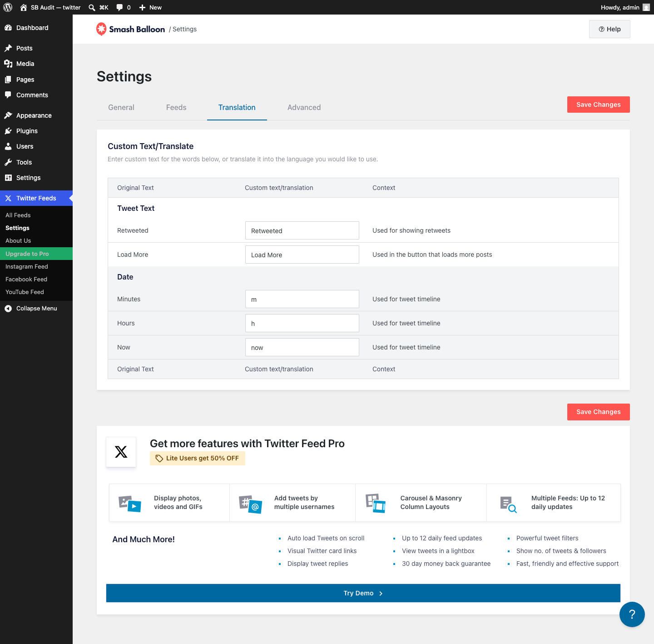This screenshot has height=644, width=654.
Task: Click the Comments bubble icon in sidebar
Action: click(8, 95)
